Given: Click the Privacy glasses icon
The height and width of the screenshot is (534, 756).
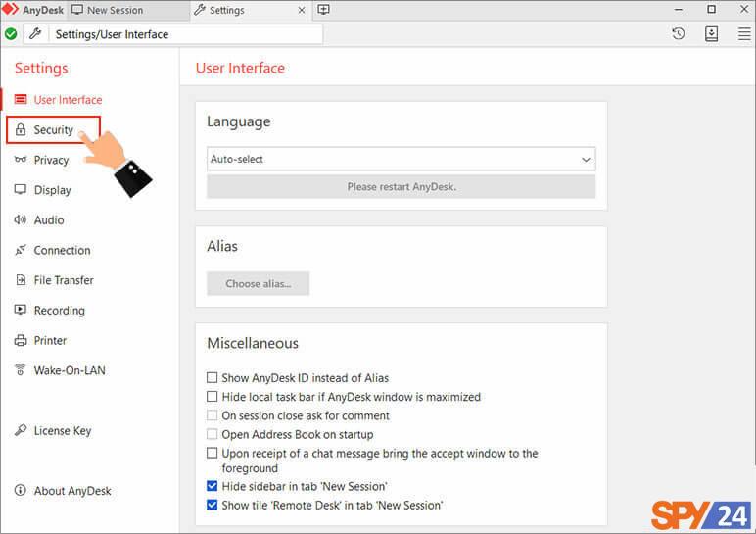Looking at the screenshot, I should (21, 159).
